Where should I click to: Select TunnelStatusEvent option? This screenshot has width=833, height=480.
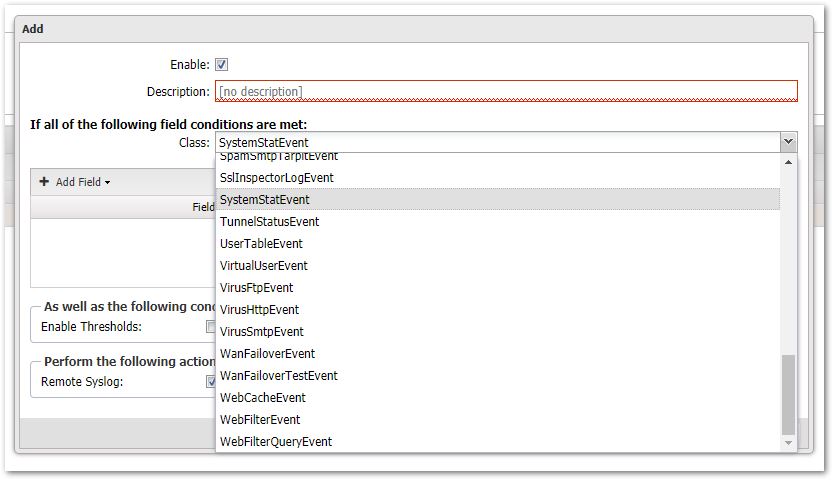(x=269, y=222)
